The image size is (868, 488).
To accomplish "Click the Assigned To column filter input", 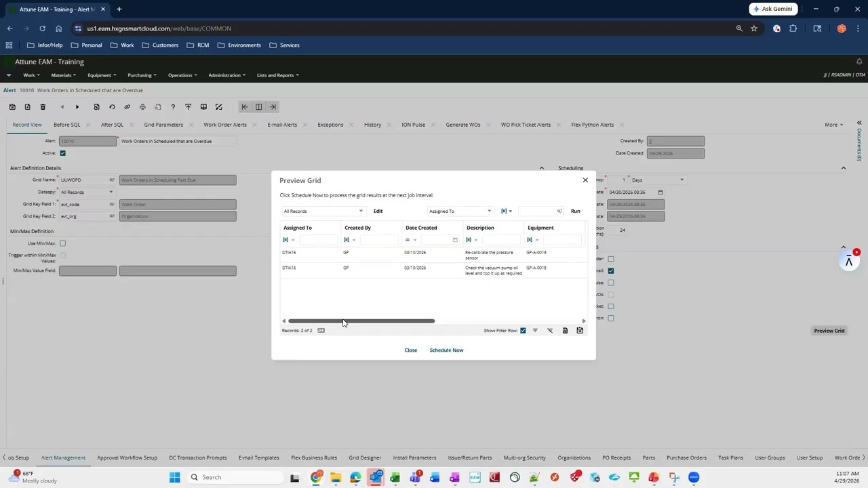I will point(317,240).
